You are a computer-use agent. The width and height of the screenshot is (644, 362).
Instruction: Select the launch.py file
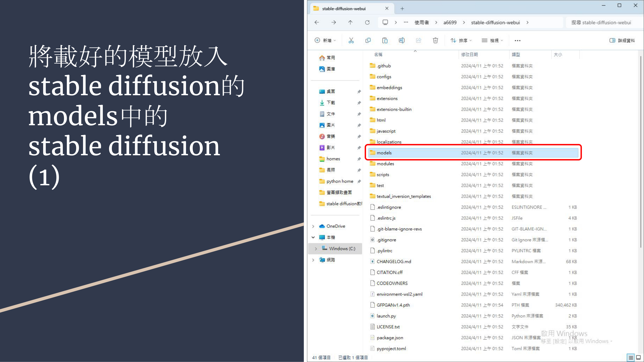473,316
